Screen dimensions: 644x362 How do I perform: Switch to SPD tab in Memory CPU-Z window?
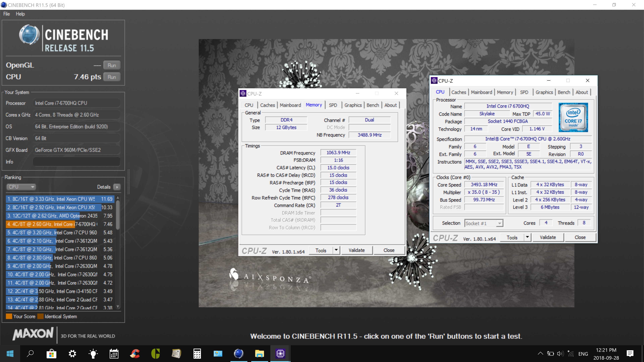[x=333, y=105]
